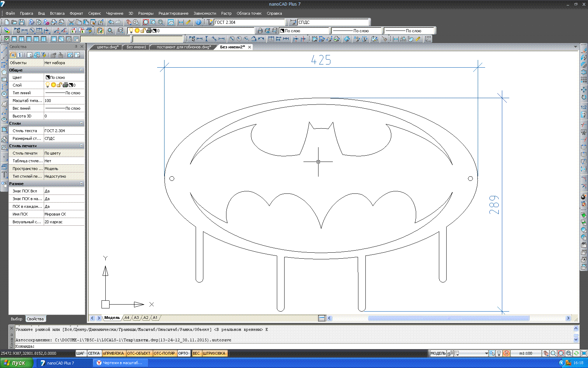Open the Файл menu
Viewport: 588px width, 368px height.
click(x=10, y=13)
